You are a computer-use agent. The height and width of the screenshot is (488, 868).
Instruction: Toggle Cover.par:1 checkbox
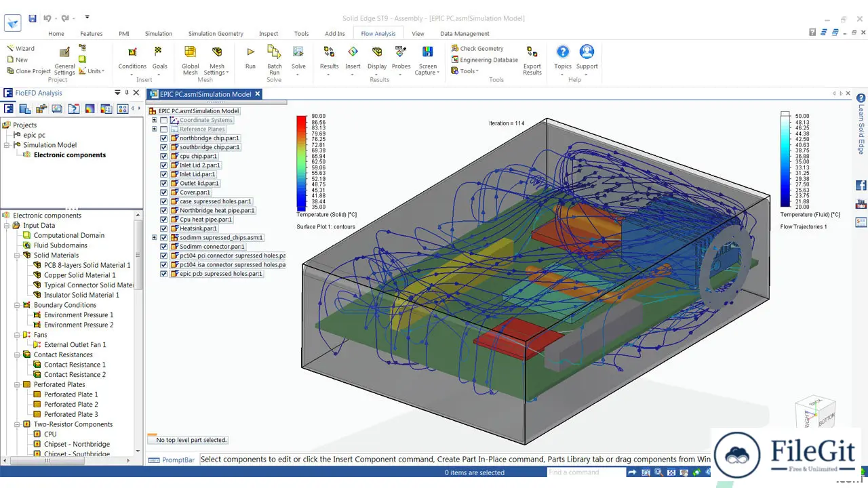tap(163, 192)
